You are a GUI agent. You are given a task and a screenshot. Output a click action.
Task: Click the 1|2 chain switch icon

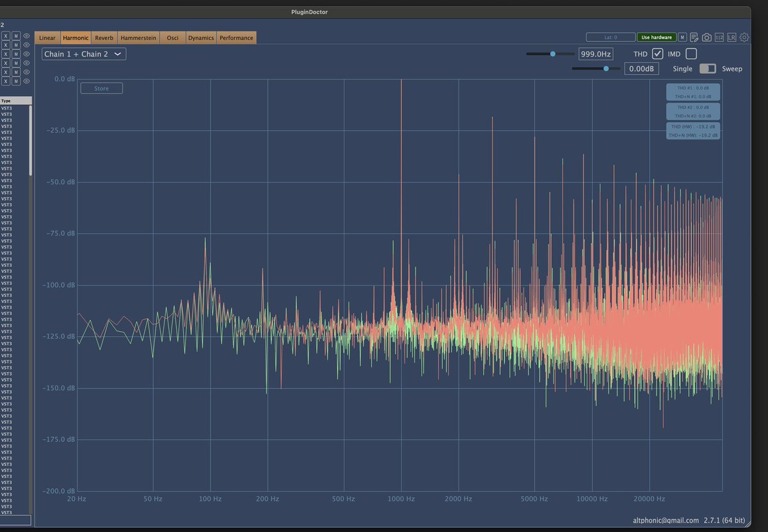pyautogui.click(x=719, y=37)
